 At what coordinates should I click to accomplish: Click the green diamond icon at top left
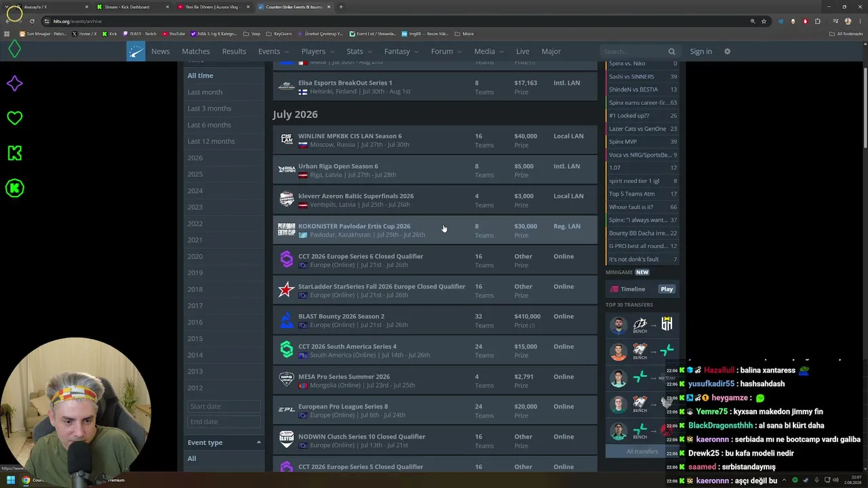click(14, 49)
